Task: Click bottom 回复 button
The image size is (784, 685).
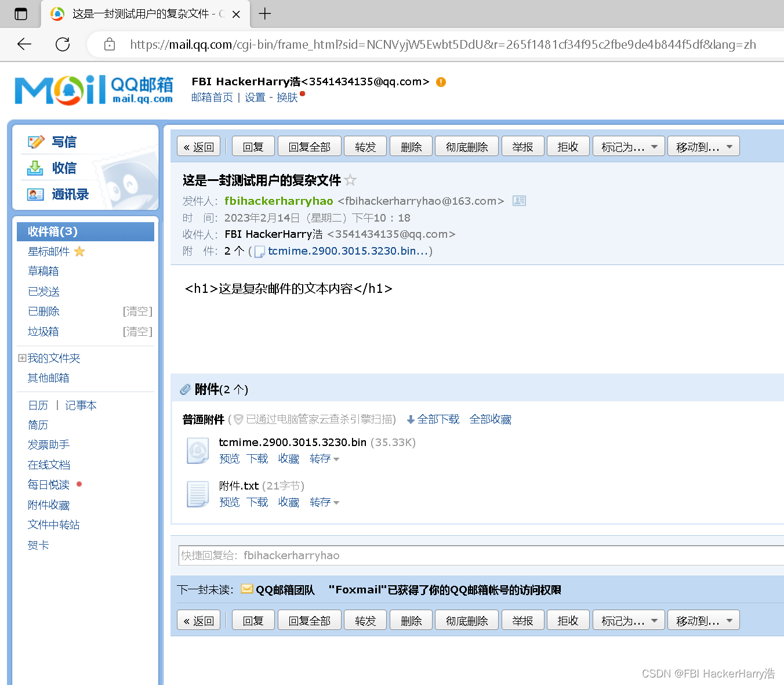Action: tap(253, 620)
